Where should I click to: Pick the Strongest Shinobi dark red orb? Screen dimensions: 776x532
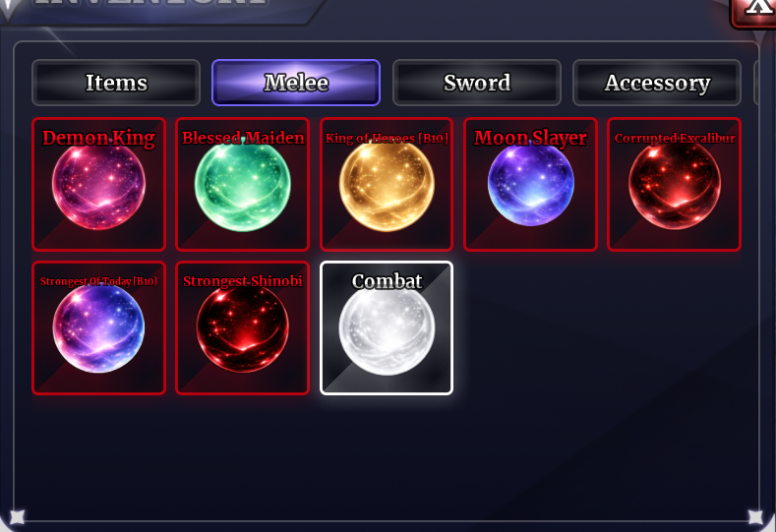243,328
